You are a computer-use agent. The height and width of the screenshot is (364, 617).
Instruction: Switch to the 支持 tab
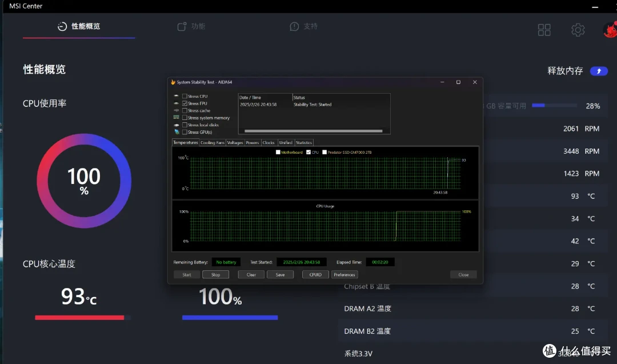click(x=304, y=26)
